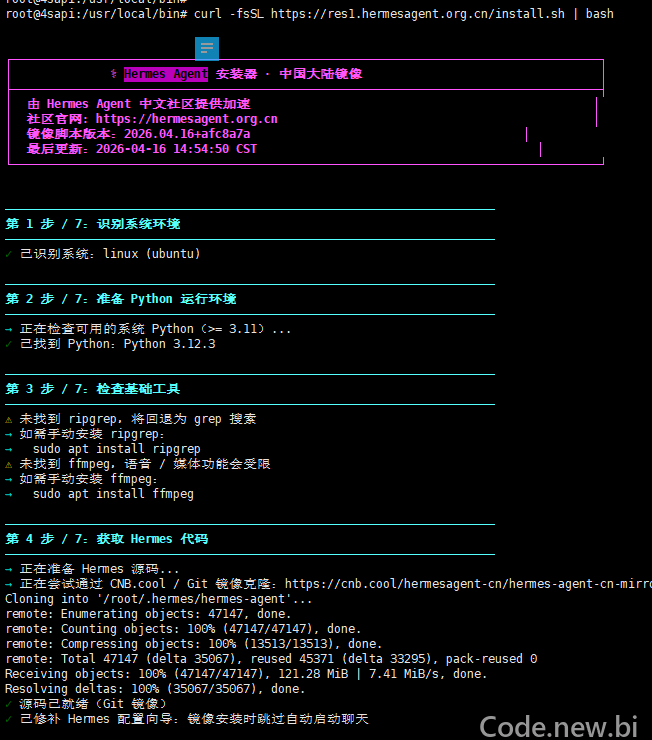Click the 'Total 47147 (delta 35067)' line

click(x=271, y=659)
